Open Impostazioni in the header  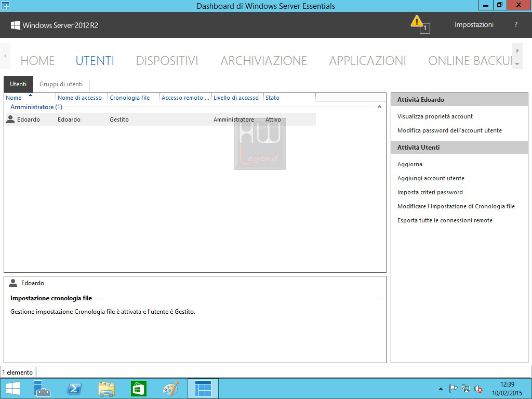[x=474, y=24]
